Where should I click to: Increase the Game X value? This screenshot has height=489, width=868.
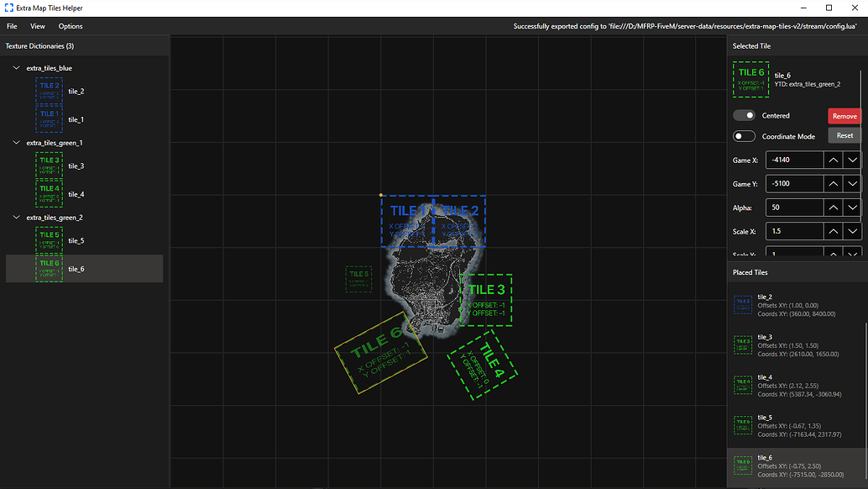coord(833,160)
